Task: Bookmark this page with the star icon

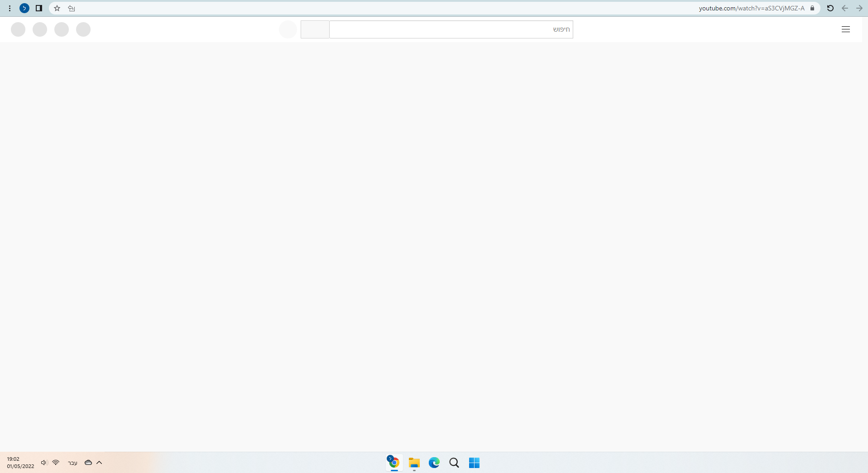Action: point(57,8)
